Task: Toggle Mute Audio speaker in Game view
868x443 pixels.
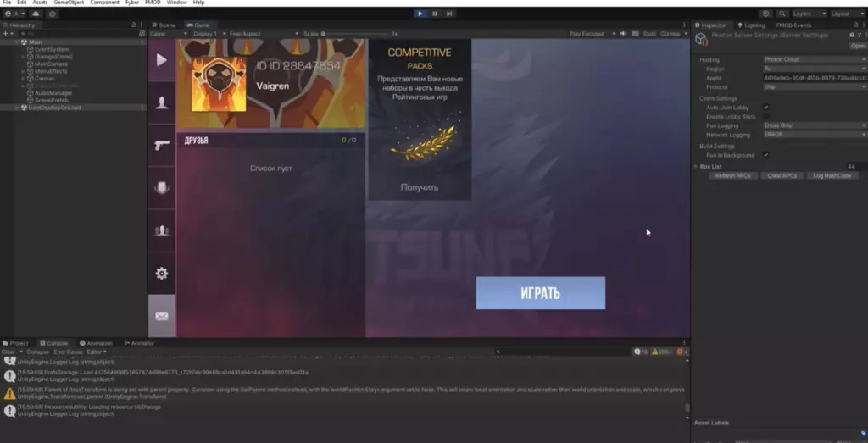Action: pos(623,34)
